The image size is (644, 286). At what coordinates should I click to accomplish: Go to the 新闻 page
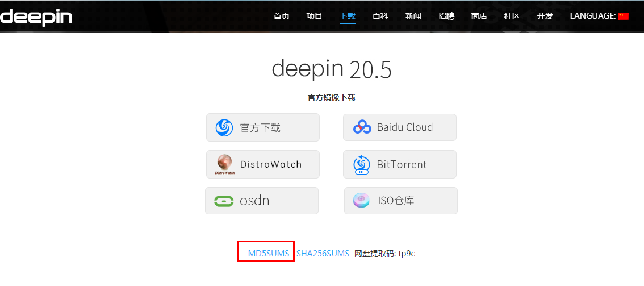tap(413, 16)
